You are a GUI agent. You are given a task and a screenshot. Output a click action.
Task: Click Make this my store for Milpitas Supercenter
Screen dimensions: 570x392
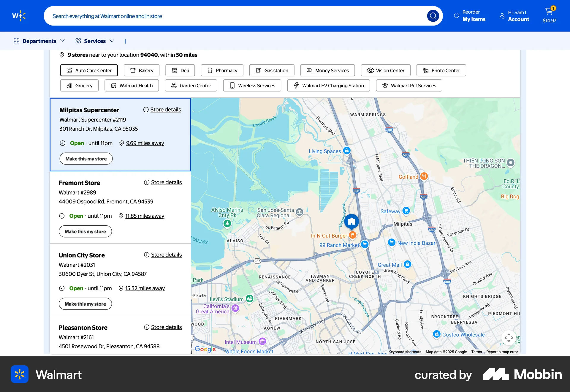tap(86, 159)
